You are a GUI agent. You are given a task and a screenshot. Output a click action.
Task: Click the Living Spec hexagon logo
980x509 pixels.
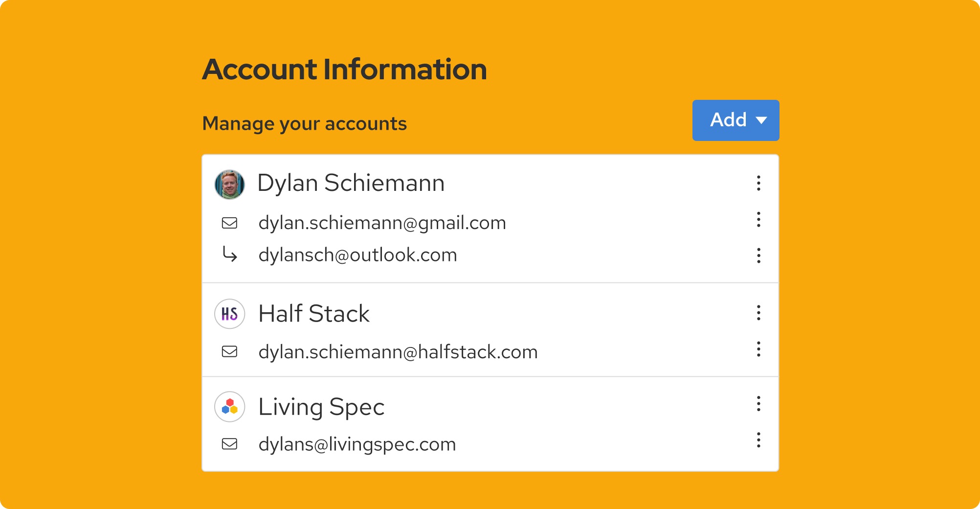click(230, 407)
